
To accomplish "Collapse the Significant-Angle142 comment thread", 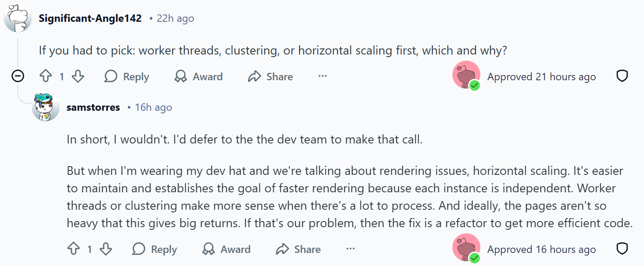I will point(17,77).
